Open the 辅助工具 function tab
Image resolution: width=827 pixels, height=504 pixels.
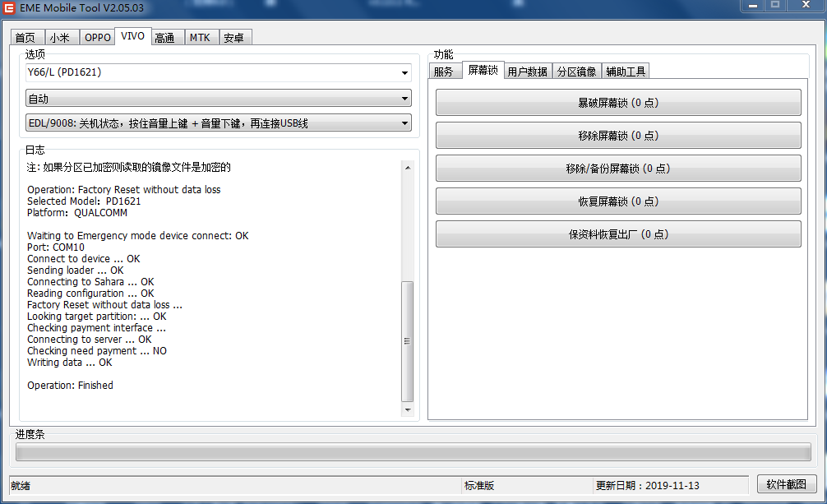coord(626,72)
